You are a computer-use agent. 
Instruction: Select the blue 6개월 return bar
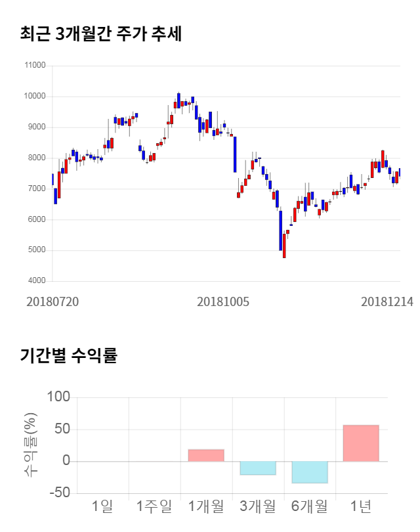click(x=309, y=472)
